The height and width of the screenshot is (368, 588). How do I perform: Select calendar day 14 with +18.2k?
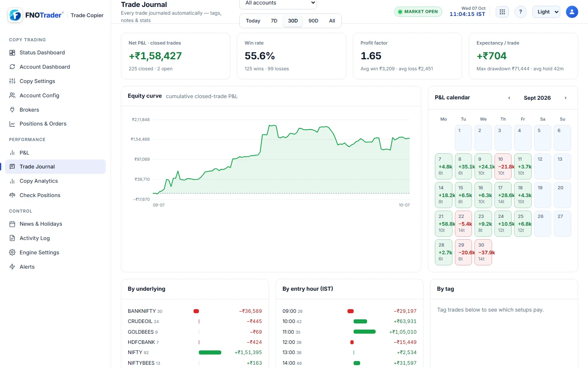(443, 195)
